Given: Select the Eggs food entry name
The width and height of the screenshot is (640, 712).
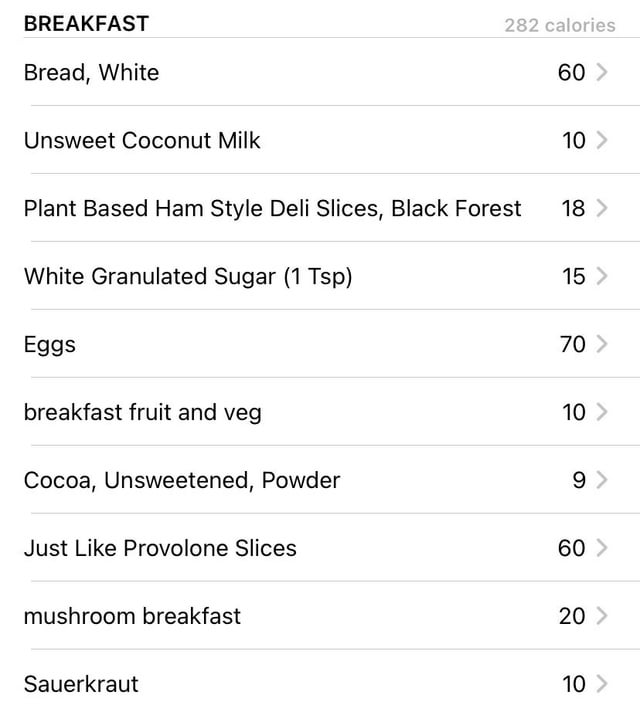Looking at the screenshot, I should point(50,345).
